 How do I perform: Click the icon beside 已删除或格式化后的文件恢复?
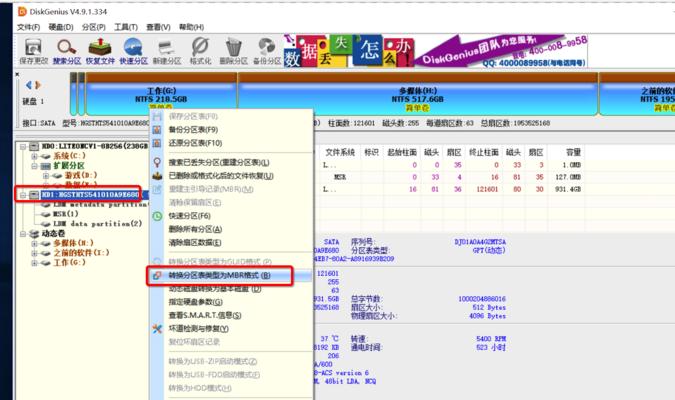pos(157,176)
